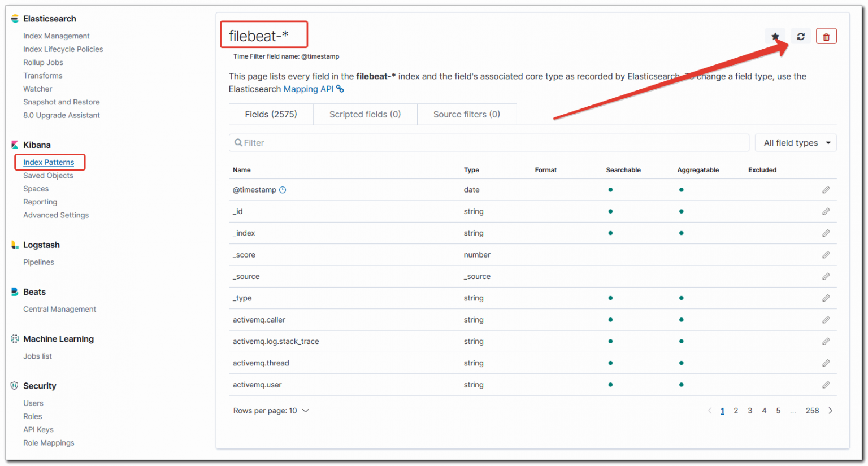Viewport: 868px width, 466px height.
Task: Open Machine Learning Jobs list
Action: click(x=37, y=356)
